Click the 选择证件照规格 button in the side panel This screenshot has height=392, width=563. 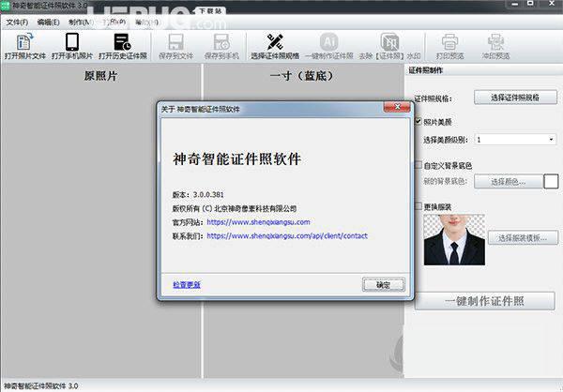515,98
